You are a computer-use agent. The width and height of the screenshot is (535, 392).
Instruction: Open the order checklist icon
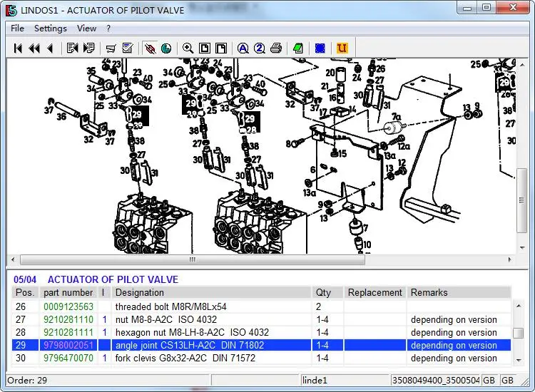point(128,48)
